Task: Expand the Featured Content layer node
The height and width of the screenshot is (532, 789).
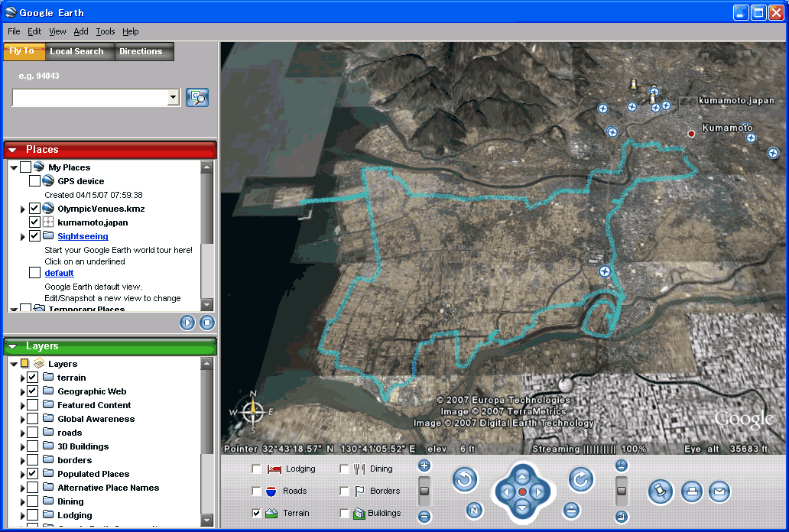Action: click(23, 405)
